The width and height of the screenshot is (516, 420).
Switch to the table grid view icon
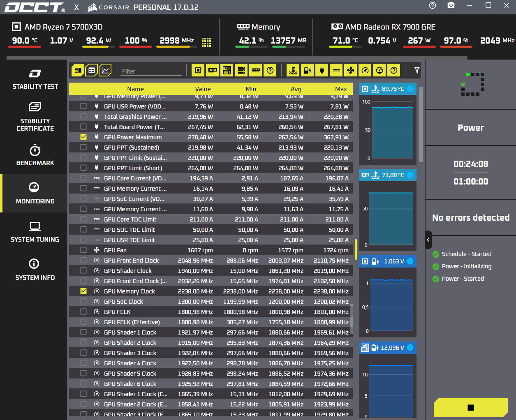[x=92, y=70]
